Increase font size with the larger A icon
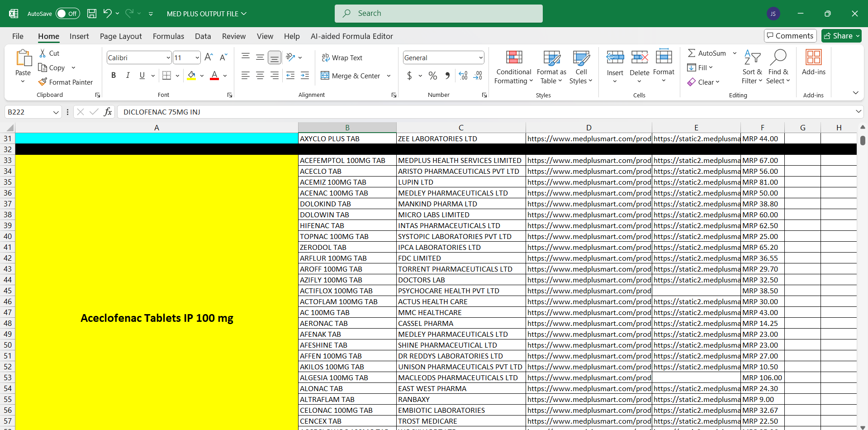The height and width of the screenshot is (430, 868). point(209,57)
